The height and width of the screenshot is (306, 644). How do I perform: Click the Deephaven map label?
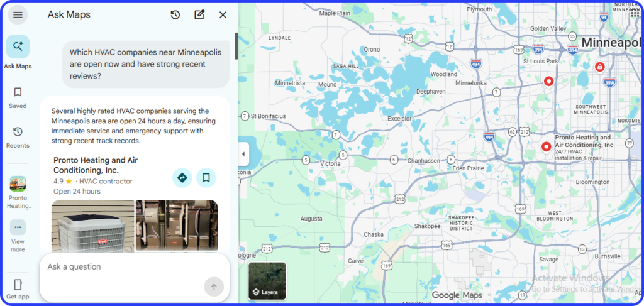[431, 92]
